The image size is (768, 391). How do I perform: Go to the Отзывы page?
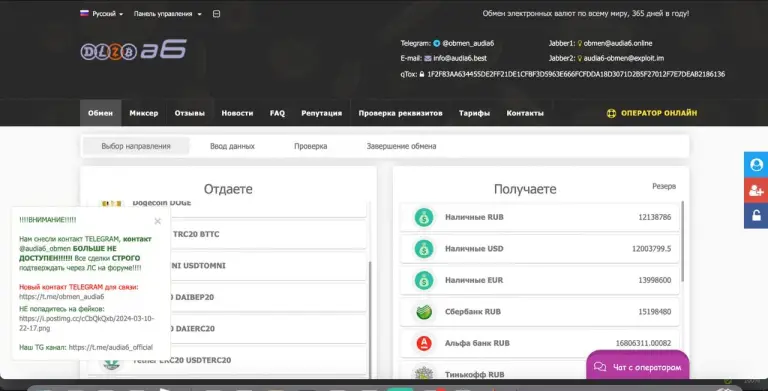click(x=190, y=113)
